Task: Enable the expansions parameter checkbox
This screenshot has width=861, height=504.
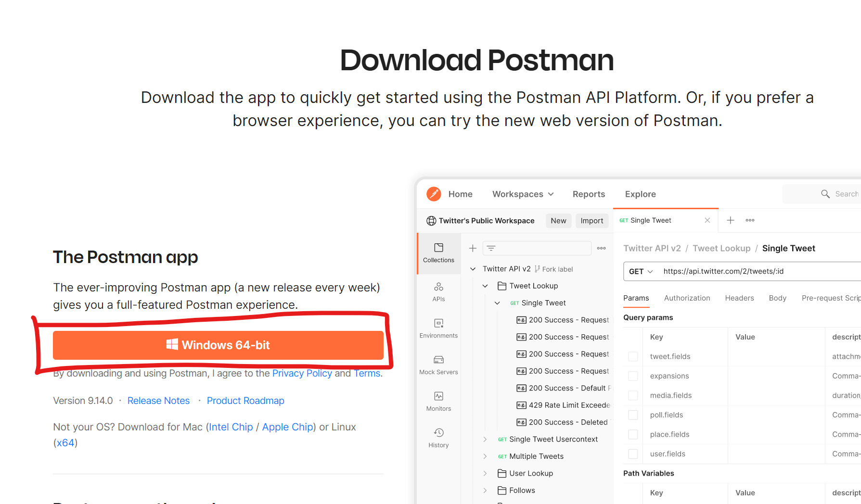Action: pos(633,376)
